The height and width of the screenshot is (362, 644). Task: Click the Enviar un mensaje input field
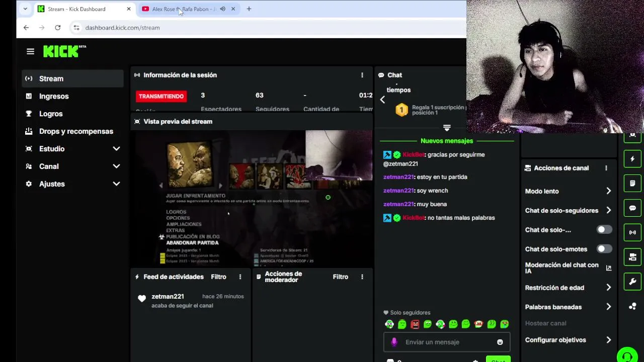[x=447, y=342]
